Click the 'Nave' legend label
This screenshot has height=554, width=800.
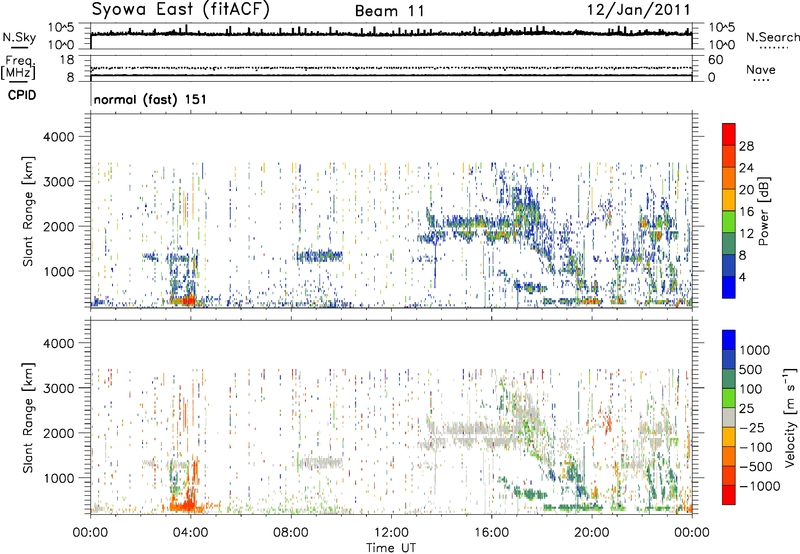pyautogui.click(x=761, y=70)
